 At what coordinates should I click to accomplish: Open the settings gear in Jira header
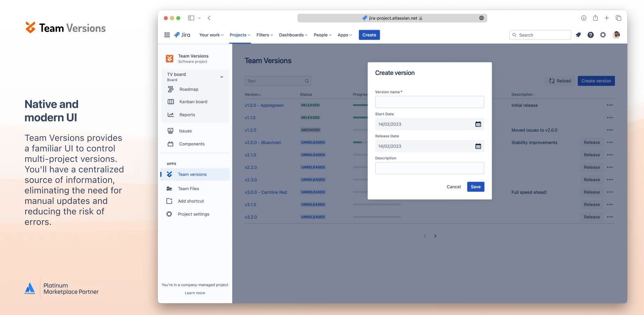point(603,35)
